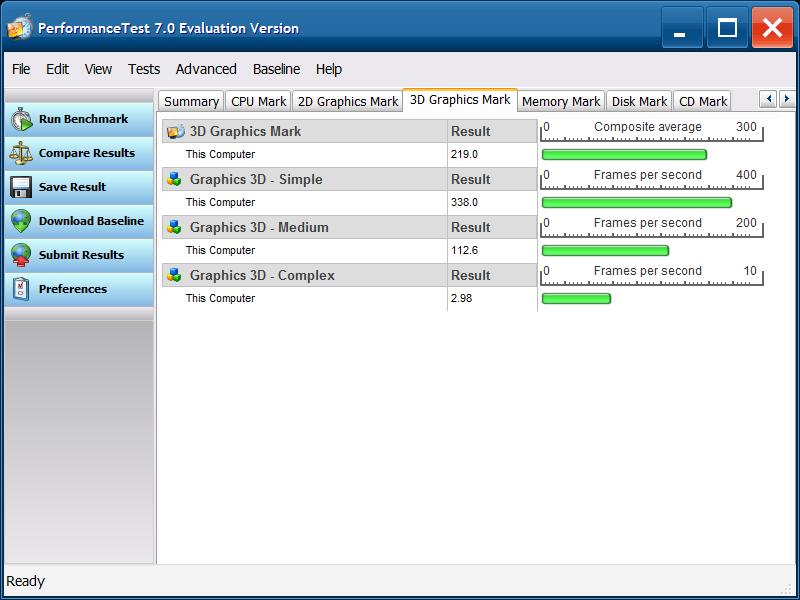Maximize the PerformanceTest window
800x600 pixels.
click(727, 28)
